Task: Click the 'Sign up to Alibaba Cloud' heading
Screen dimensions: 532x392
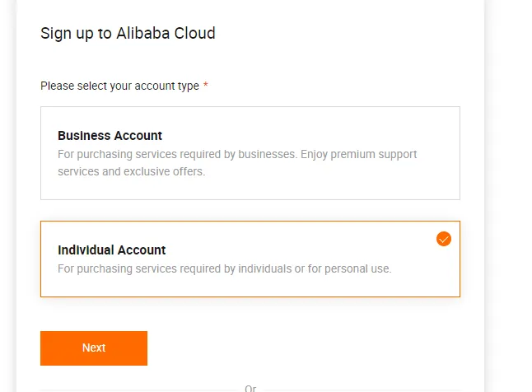Action: tap(128, 34)
